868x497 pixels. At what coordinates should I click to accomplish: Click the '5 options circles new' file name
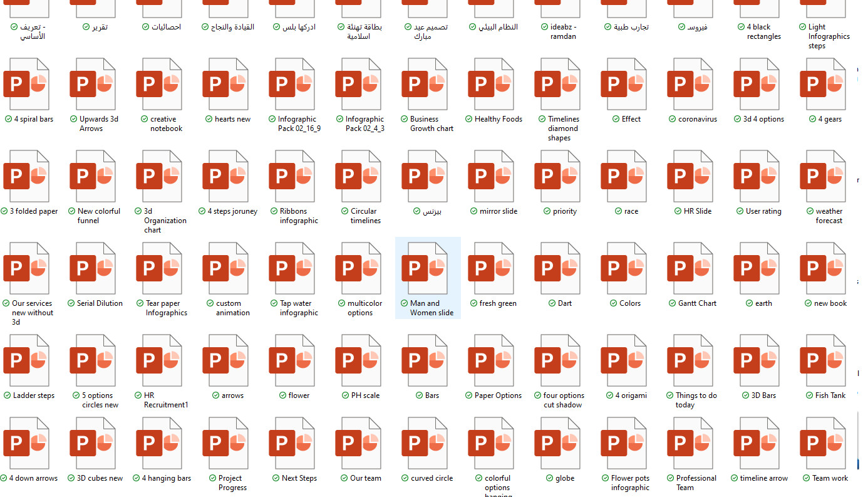click(100, 400)
